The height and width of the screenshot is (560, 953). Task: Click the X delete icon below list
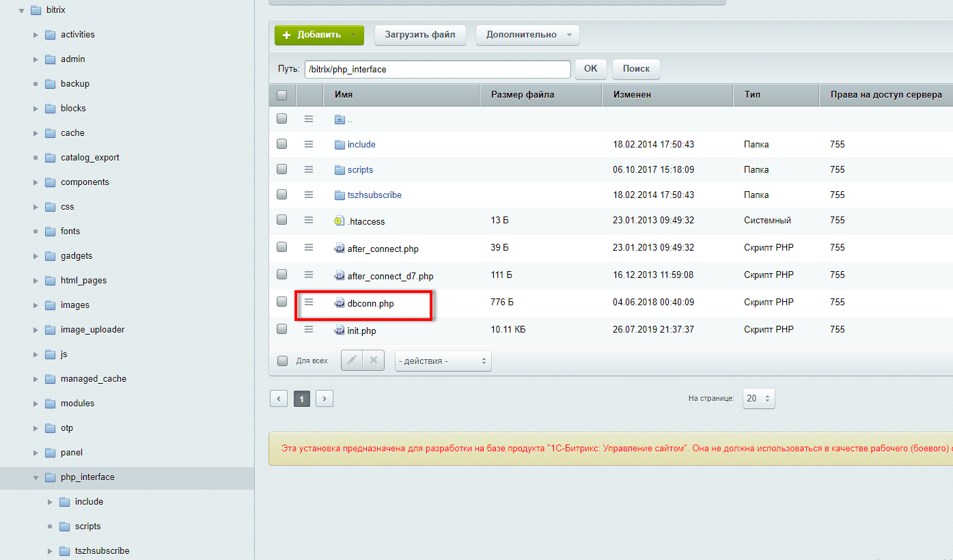[373, 361]
